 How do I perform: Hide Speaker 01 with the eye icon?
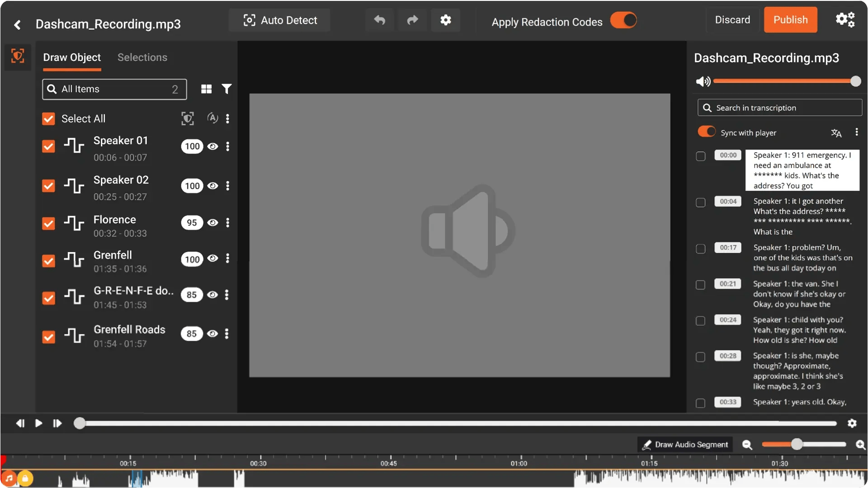coord(212,146)
